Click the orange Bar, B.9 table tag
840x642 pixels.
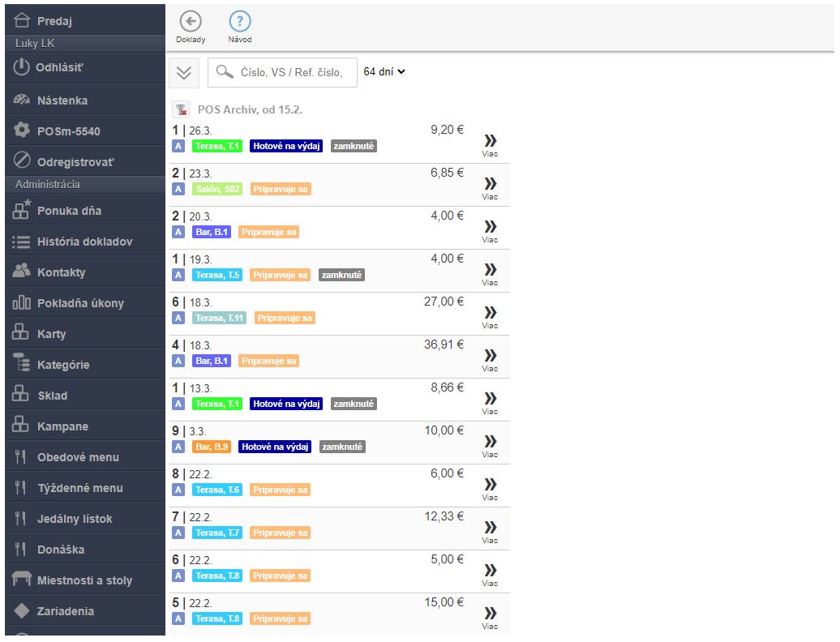[212, 447]
